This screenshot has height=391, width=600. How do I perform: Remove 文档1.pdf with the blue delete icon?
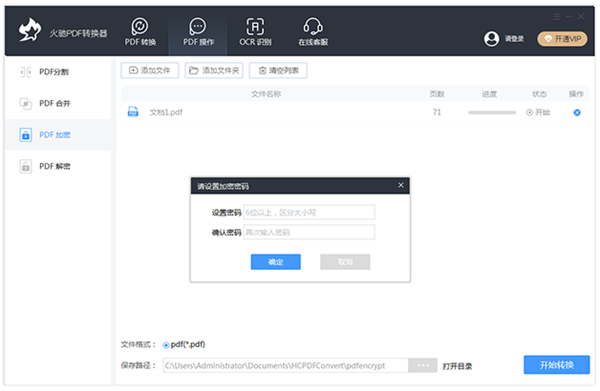click(x=577, y=112)
